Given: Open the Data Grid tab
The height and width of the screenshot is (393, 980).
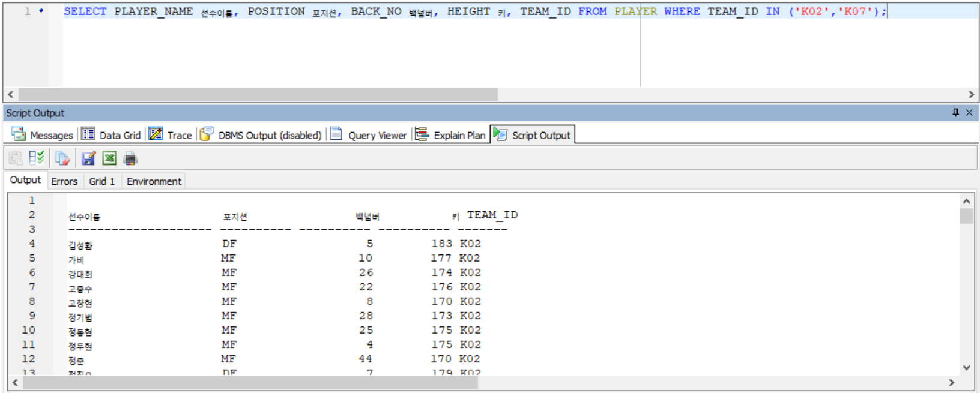Looking at the screenshot, I should 111,135.
